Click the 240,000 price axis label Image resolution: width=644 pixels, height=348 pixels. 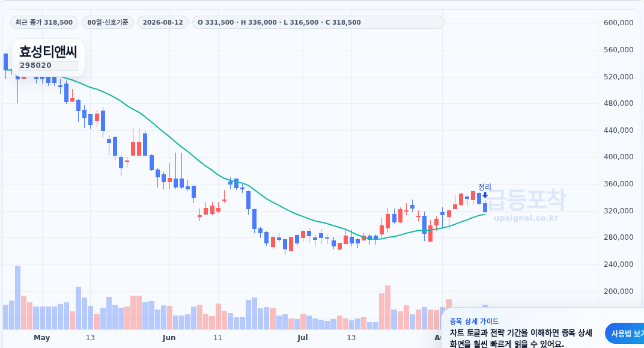click(x=618, y=264)
